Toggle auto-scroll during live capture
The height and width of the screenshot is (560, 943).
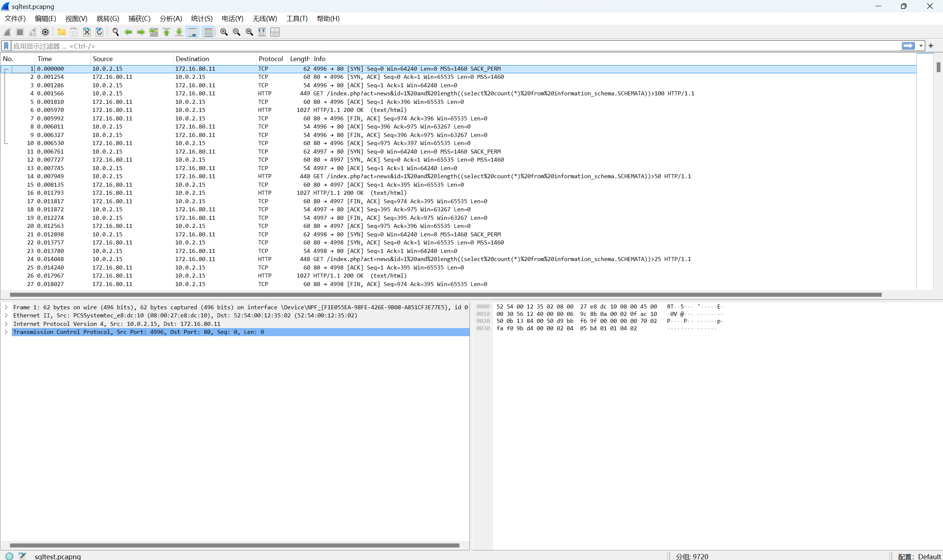tap(192, 32)
